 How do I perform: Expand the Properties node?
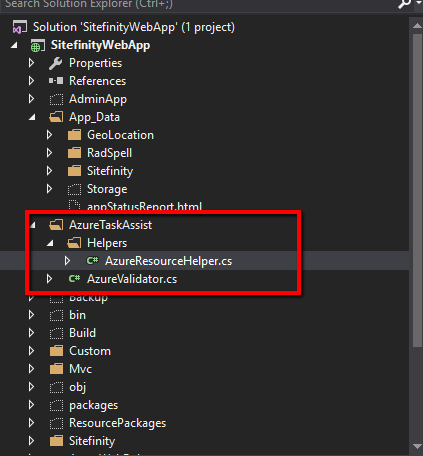(x=31, y=63)
